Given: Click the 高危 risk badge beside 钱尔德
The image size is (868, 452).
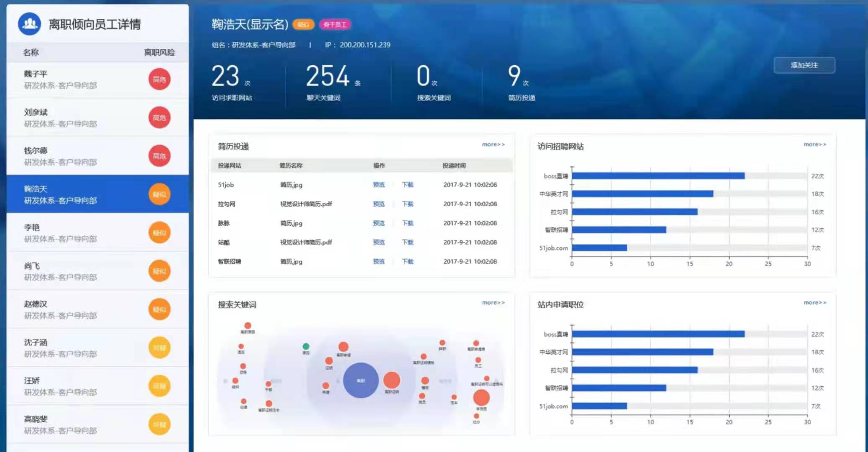Looking at the screenshot, I should click(x=160, y=156).
